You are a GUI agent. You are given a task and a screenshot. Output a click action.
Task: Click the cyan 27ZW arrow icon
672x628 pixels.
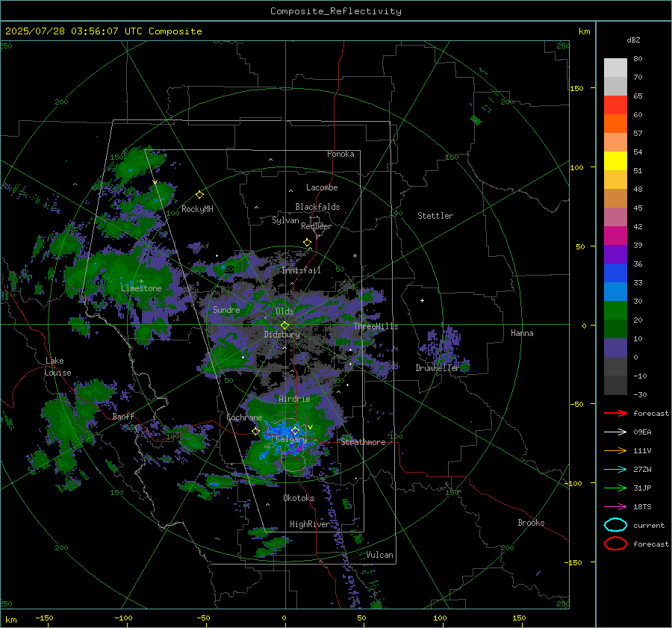point(615,470)
